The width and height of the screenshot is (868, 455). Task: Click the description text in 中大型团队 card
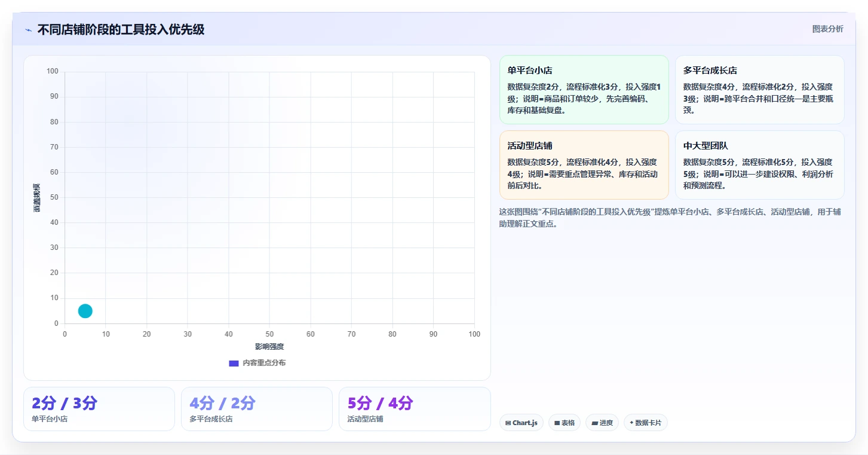758,174
